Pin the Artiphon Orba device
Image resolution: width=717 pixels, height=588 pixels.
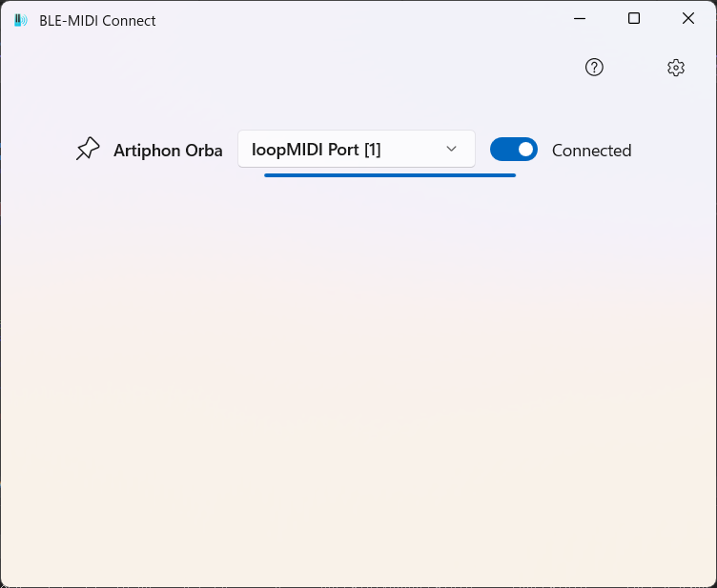coord(88,149)
